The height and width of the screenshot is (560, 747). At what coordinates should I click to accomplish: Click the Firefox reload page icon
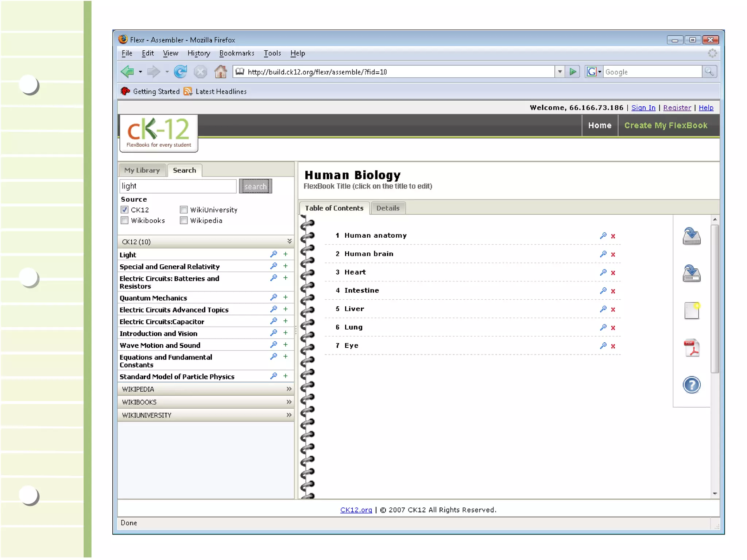pyautogui.click(x=180, y=72)
